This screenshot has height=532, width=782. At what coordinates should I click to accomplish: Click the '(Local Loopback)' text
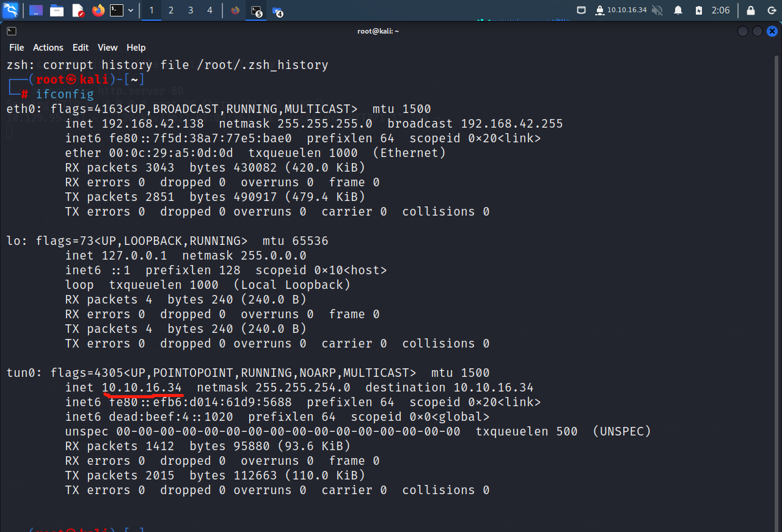[293, 285]
